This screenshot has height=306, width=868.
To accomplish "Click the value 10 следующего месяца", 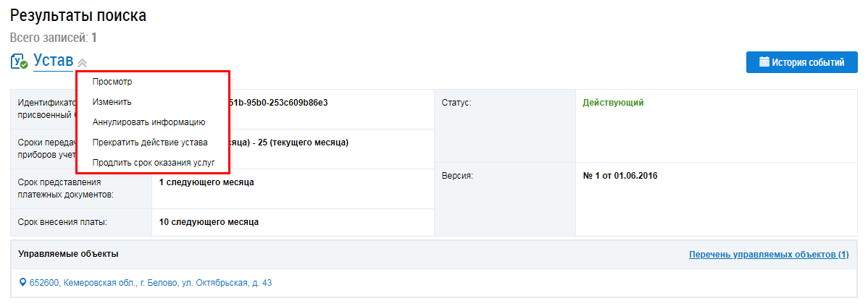I will pyautogui.click(x=209, y=222).
